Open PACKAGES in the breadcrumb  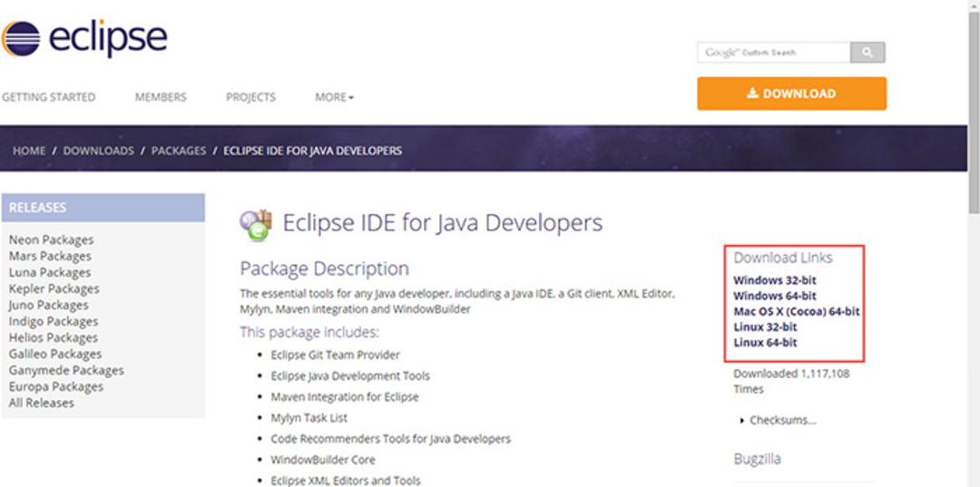coord(179,151)
